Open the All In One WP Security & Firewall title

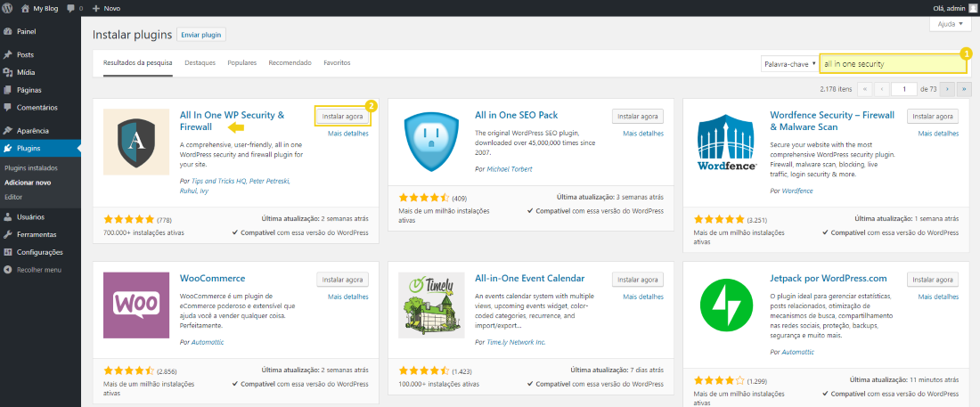pos(232,120)
